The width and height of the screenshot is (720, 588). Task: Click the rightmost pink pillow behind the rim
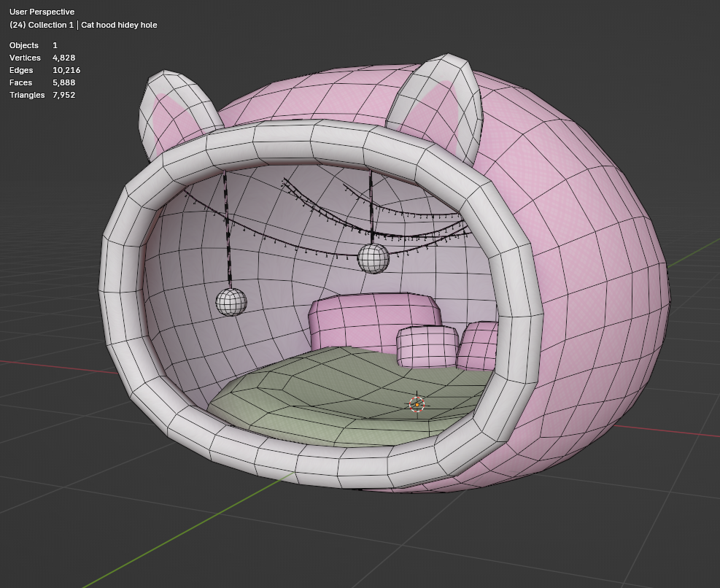478,347
